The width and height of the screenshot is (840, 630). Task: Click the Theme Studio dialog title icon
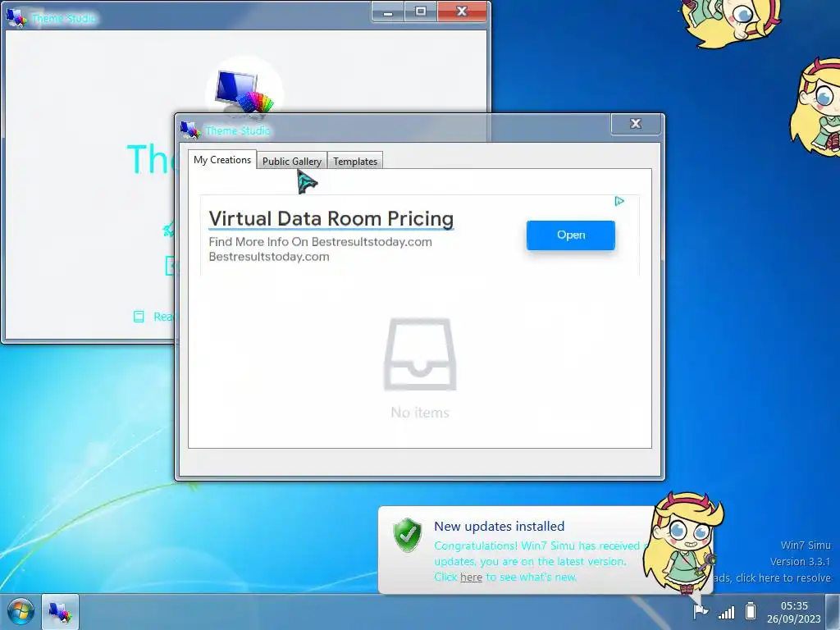click(190, 130)
